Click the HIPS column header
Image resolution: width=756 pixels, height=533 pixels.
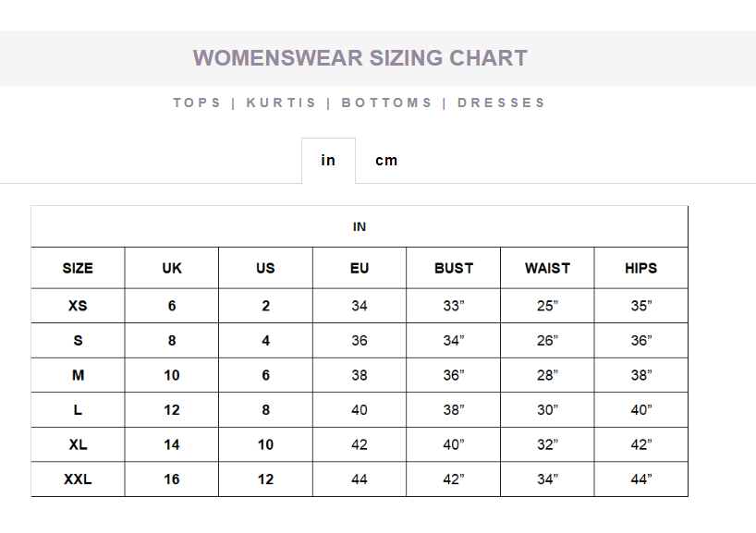coord(640,268)
